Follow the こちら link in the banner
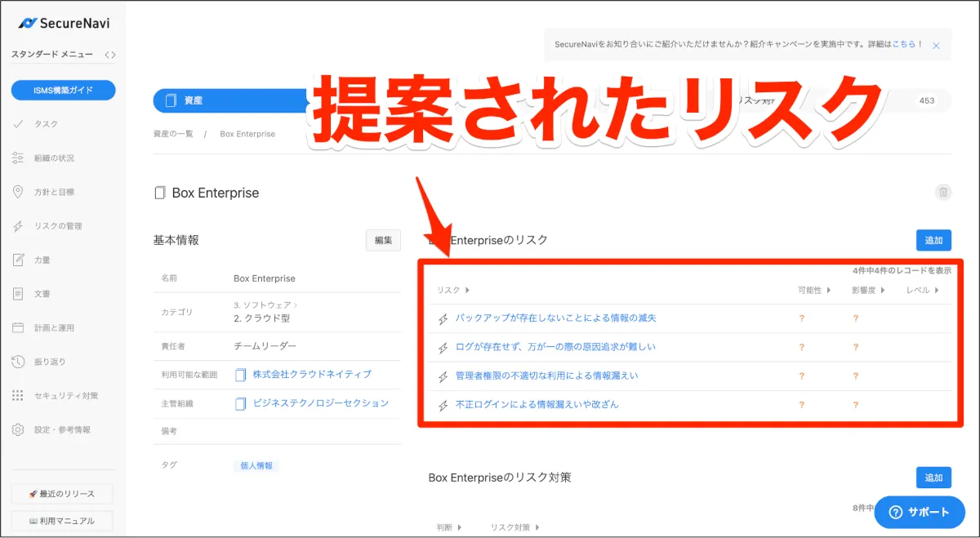980x538 pixels. point(903,44)
